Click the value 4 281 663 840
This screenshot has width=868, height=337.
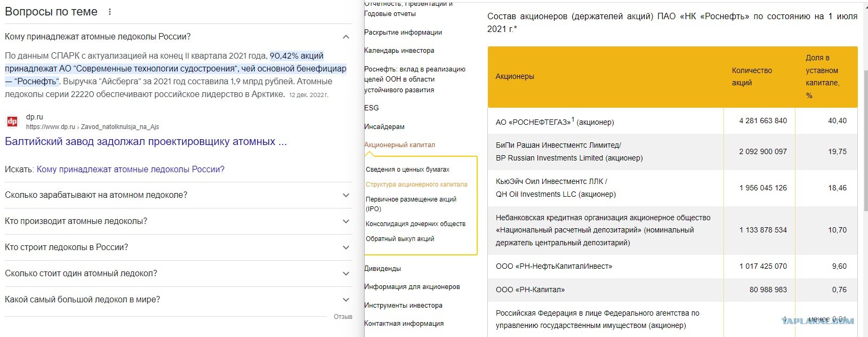coord(763,121)
